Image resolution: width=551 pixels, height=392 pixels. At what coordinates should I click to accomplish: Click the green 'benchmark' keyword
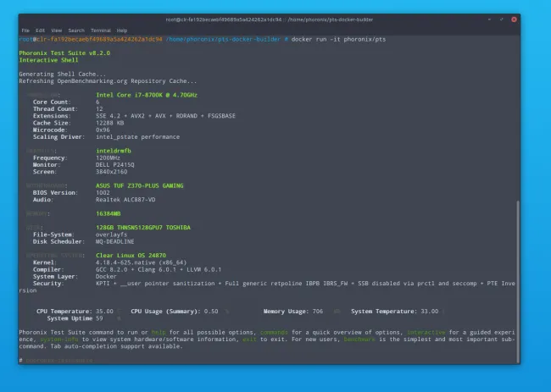pos(359,340)
